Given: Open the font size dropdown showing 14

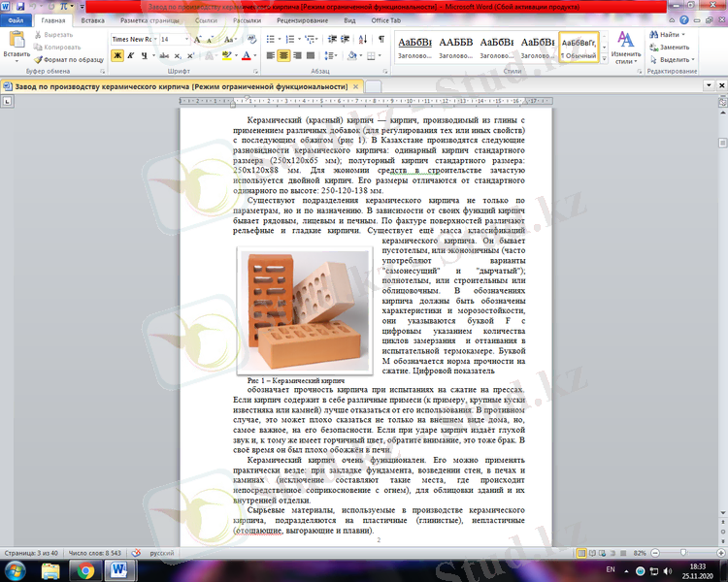Looking at the screenshot, I should [186, 40].
